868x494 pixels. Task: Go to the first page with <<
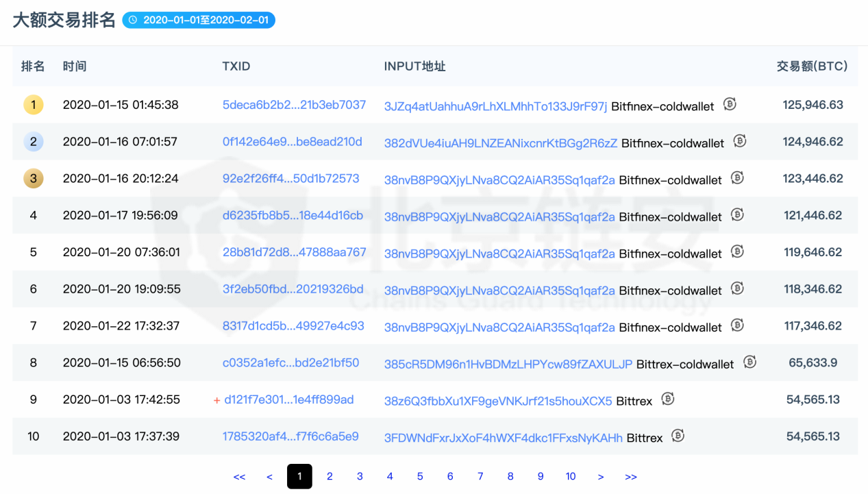pyautogui.click(x=239, y=477)
